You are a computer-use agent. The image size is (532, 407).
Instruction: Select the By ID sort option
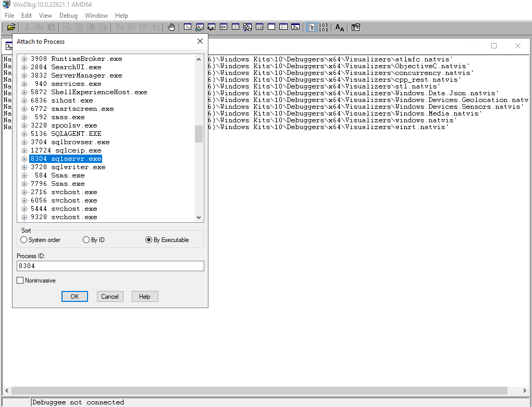pyautogui.click(x=86, y=240)
